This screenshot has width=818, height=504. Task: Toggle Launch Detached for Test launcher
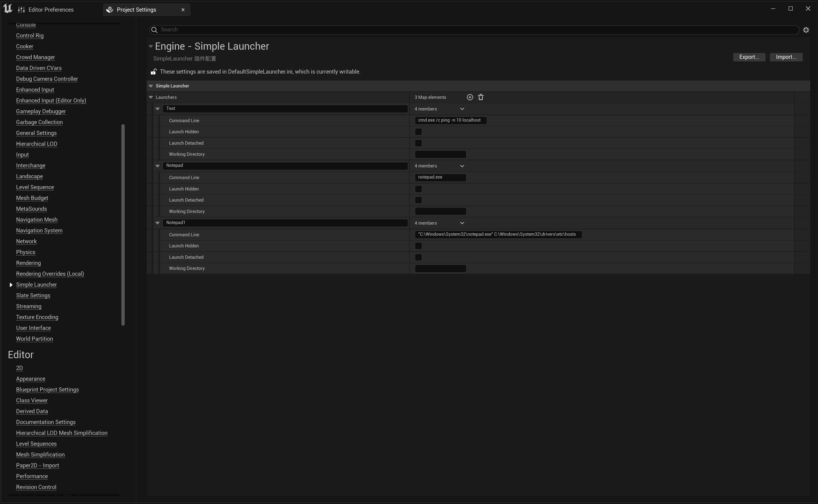pos(418,143)
